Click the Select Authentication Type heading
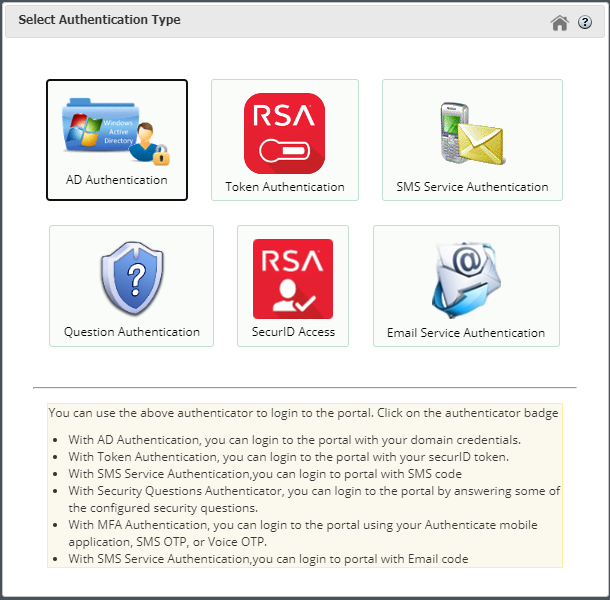This screenshot has width=610, height=600. coord(100,20)
